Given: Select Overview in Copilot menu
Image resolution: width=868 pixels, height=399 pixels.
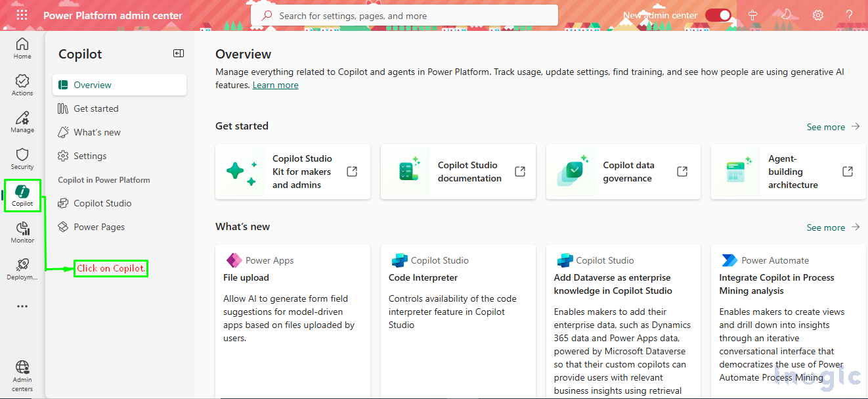Looking at the screenshot, I should [x=119, y=85].
